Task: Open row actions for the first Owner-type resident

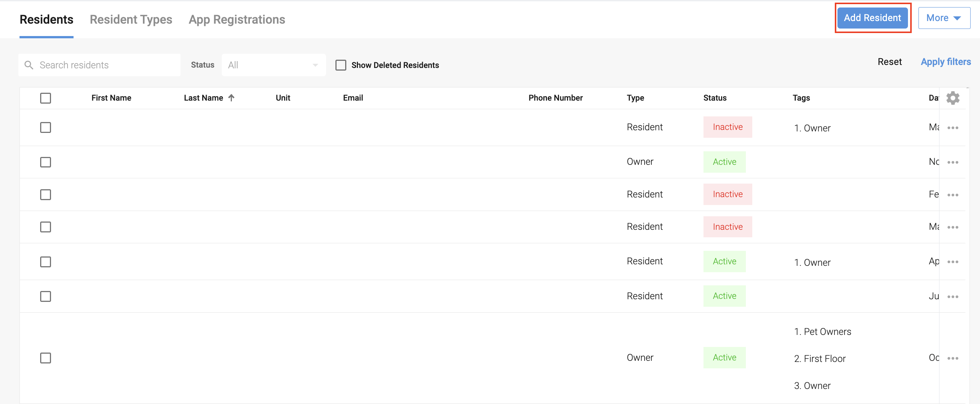Action: 953,162
